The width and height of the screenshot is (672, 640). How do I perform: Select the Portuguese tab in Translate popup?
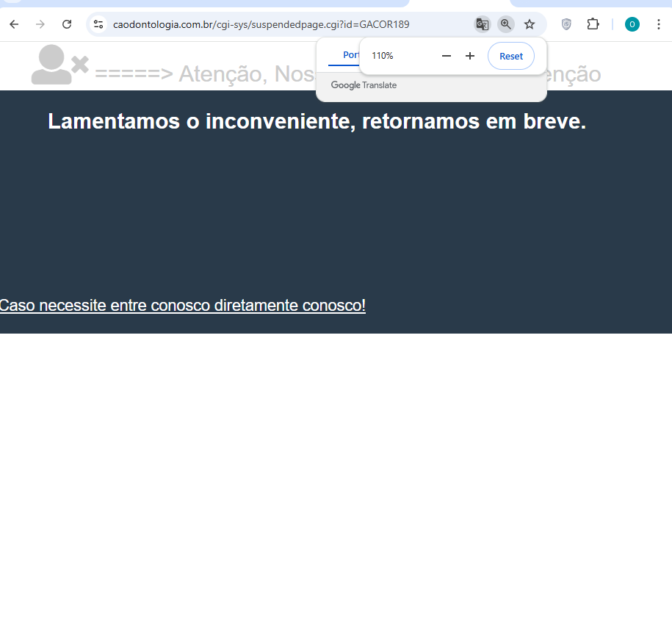[344, 55]
